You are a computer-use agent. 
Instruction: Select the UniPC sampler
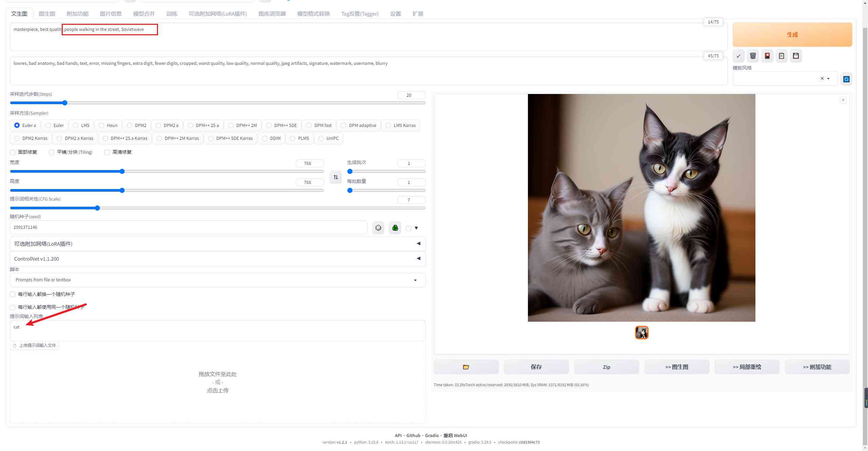(x=329, y=138)
